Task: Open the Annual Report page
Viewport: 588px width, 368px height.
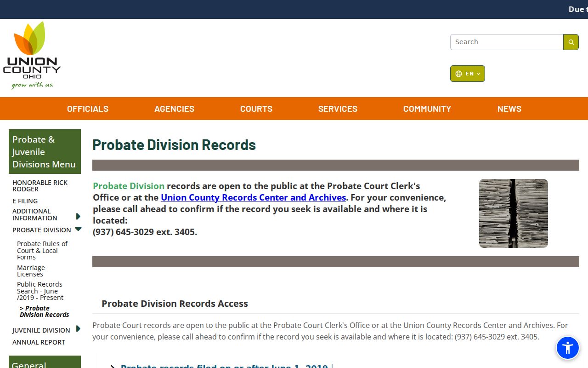Action: click(39, 342)
